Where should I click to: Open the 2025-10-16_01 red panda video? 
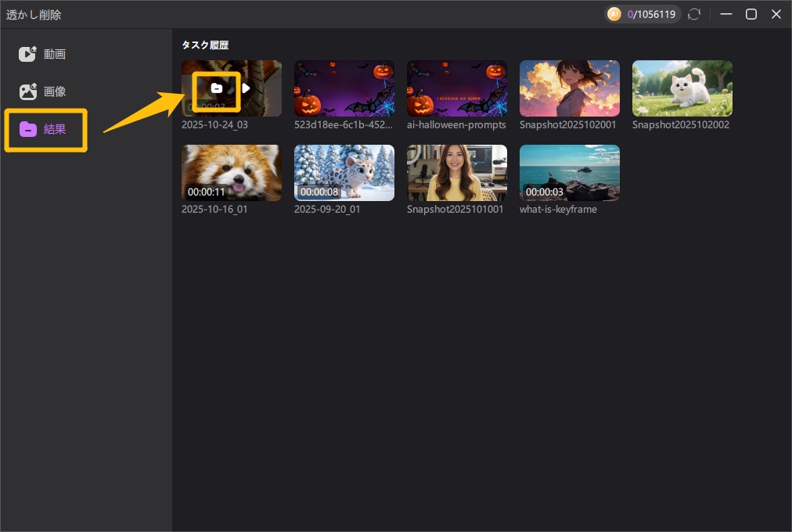[x=232, y=173]
